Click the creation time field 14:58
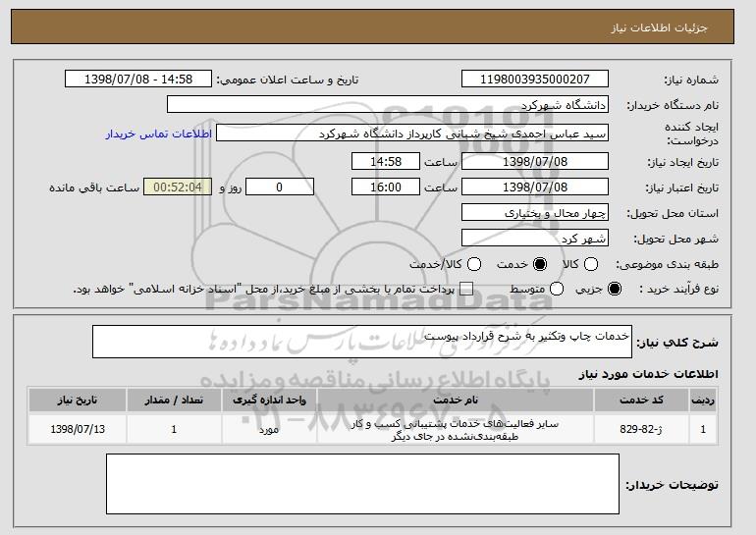This screenshot has width=756, height=535. (386, 161)
